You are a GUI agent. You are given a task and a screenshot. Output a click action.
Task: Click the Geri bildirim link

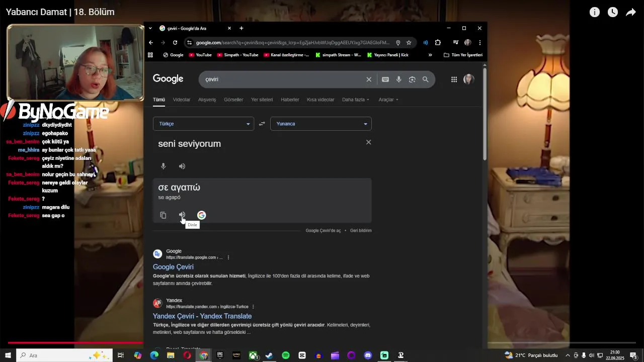point(361,230)
